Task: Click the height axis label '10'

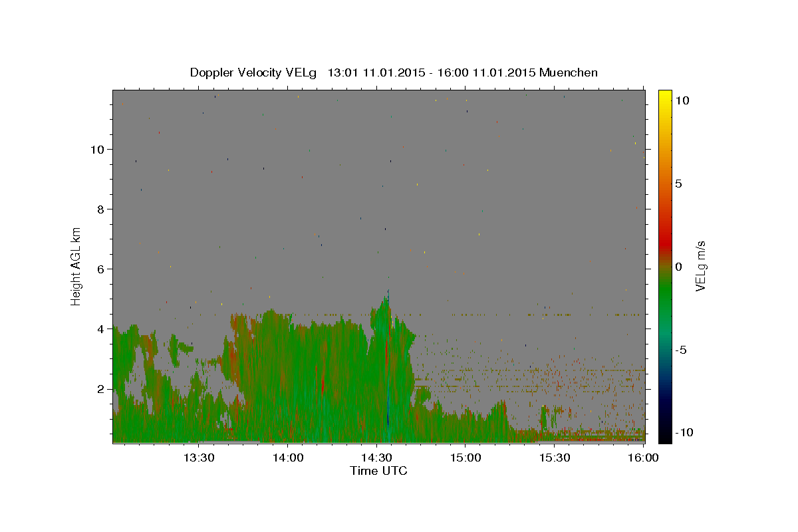Action: click(x=98, y=149)
